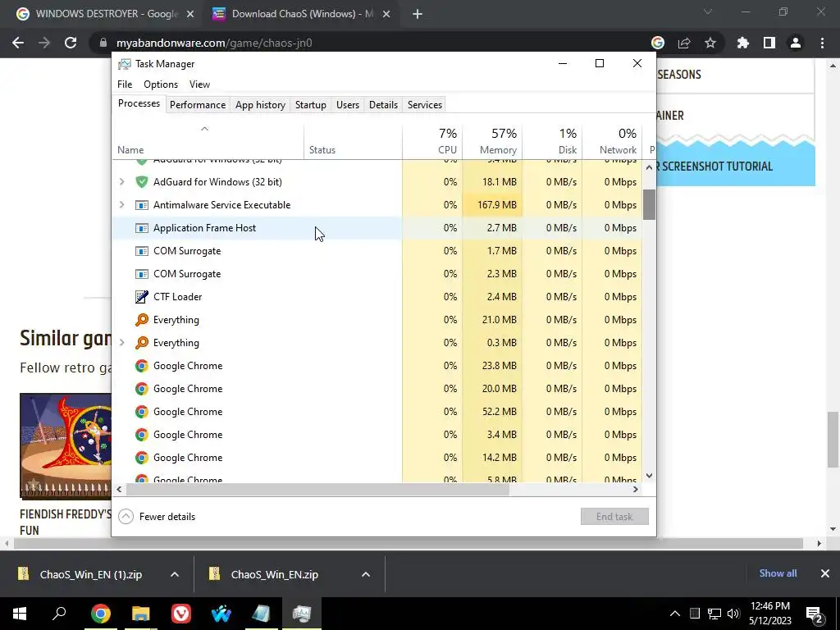
Task: Bookmark this page with the star icon
Action: [710, 43]
